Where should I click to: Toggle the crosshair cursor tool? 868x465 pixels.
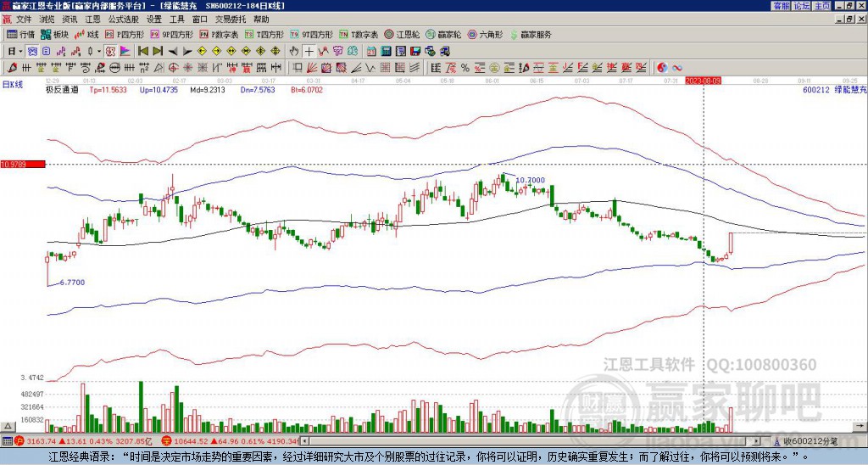point(309,52)
